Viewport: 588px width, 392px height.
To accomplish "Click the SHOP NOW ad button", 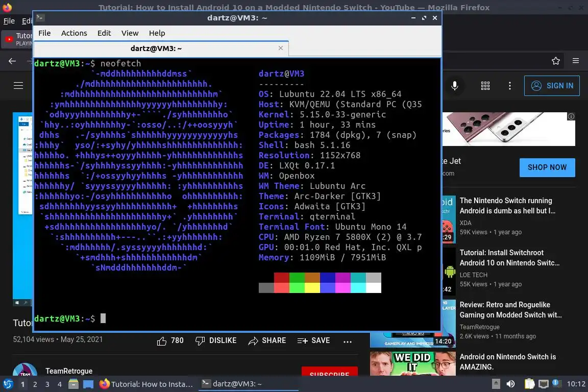I will click(547, 167).
